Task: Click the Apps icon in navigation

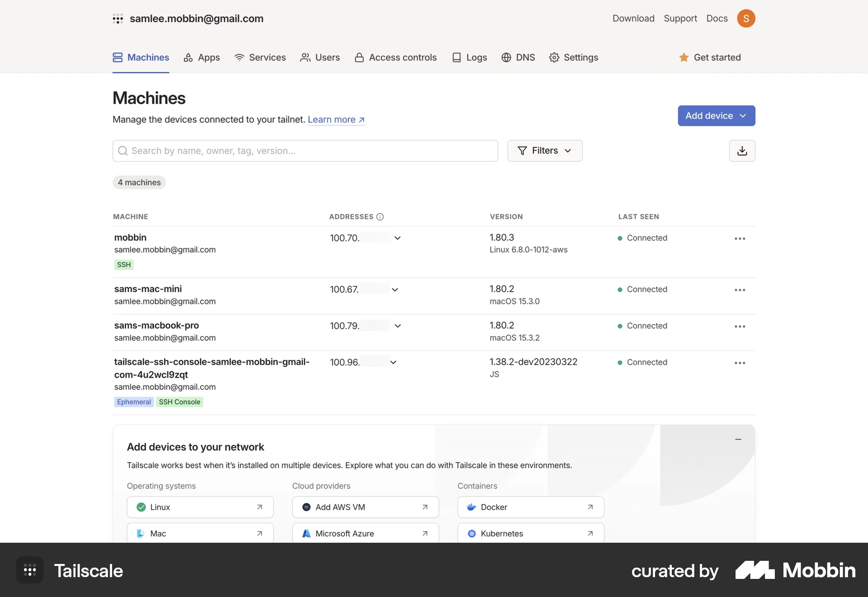Action: [x=188, y=57]
